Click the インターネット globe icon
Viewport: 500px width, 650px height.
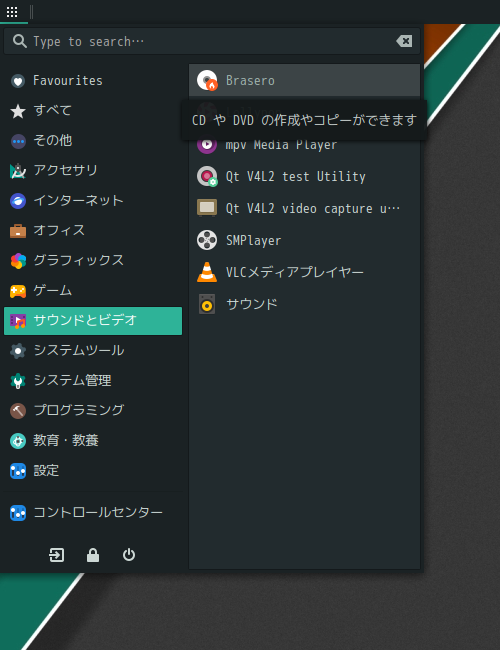(18, 201)
